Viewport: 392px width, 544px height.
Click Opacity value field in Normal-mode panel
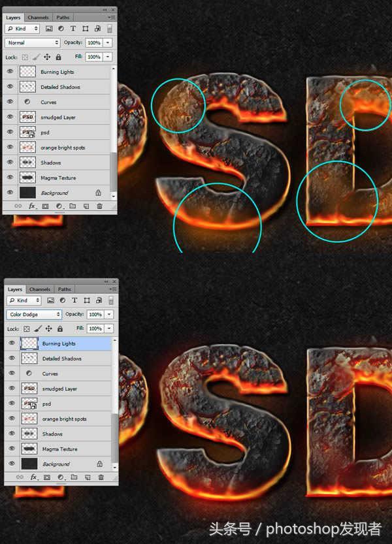94,42
